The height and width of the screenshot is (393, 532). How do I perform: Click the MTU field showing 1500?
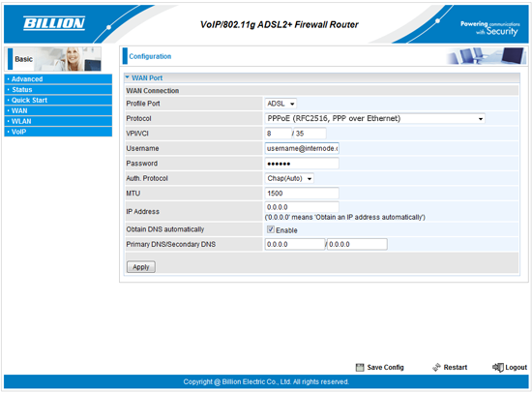[302, 194]
